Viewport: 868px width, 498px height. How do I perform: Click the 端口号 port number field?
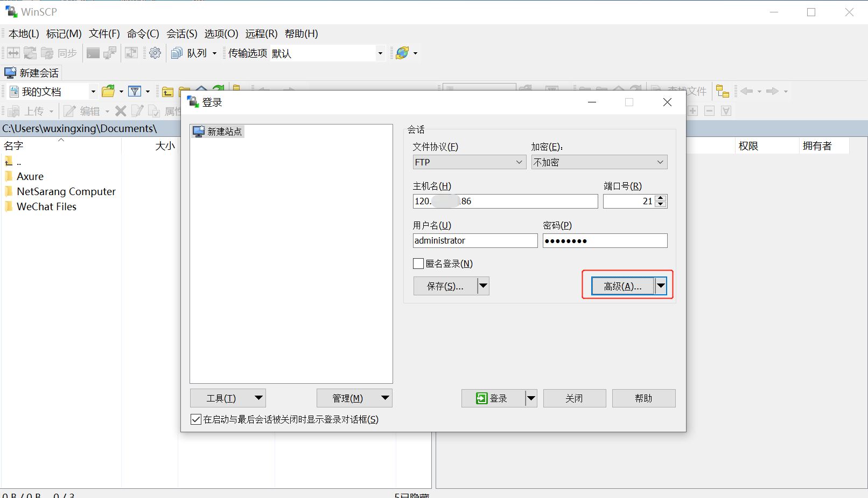pos(629,201)
